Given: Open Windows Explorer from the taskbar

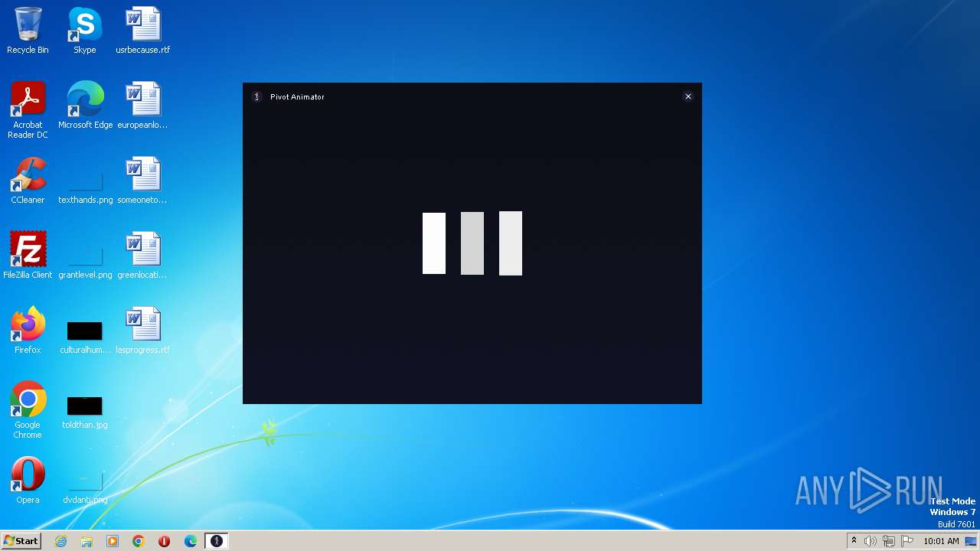Looking at the screenshot, I should tap(87, 541).
